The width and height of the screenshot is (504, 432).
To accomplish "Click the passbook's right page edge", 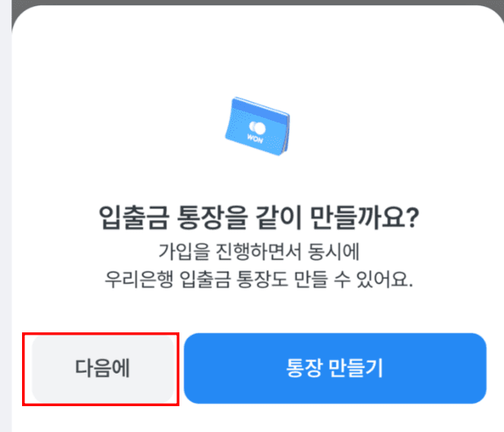I will pos(287,135).
